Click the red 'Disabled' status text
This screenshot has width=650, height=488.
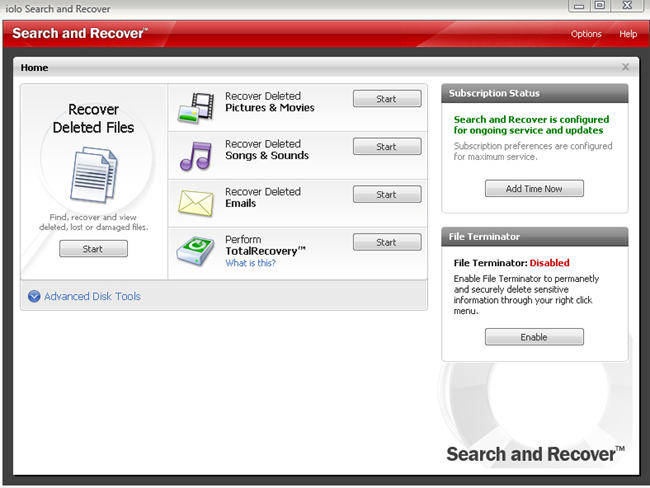(x=549, y=263)
